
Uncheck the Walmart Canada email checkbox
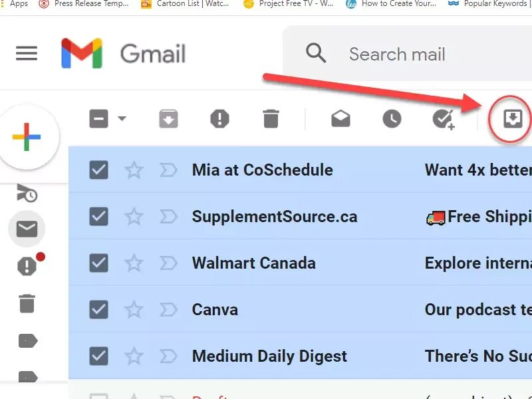(x=98, y=263)
